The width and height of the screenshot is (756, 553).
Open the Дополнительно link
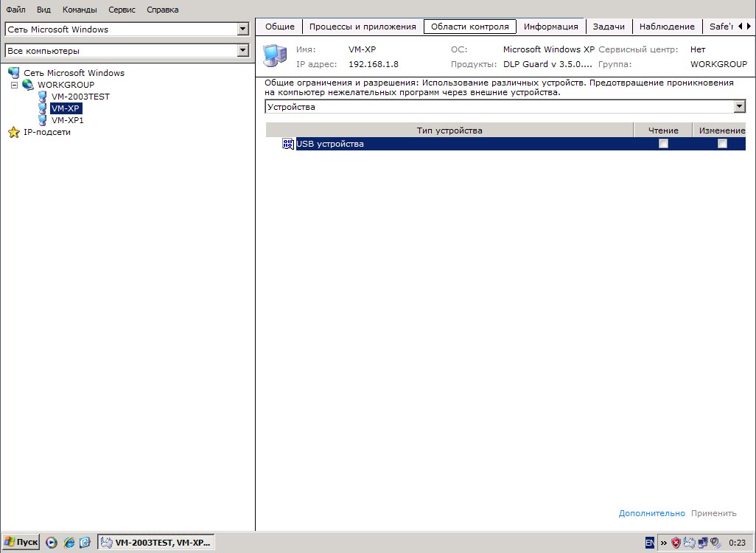click(x=651, y=513)
